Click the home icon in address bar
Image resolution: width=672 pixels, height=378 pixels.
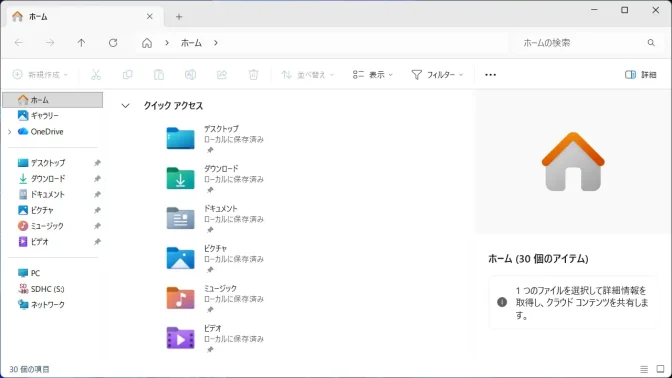coord(147,43)
